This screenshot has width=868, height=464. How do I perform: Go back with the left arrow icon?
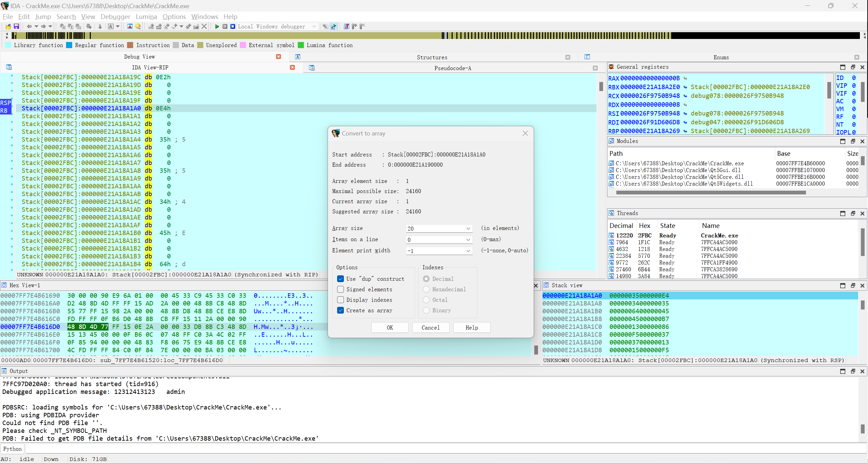29,26
